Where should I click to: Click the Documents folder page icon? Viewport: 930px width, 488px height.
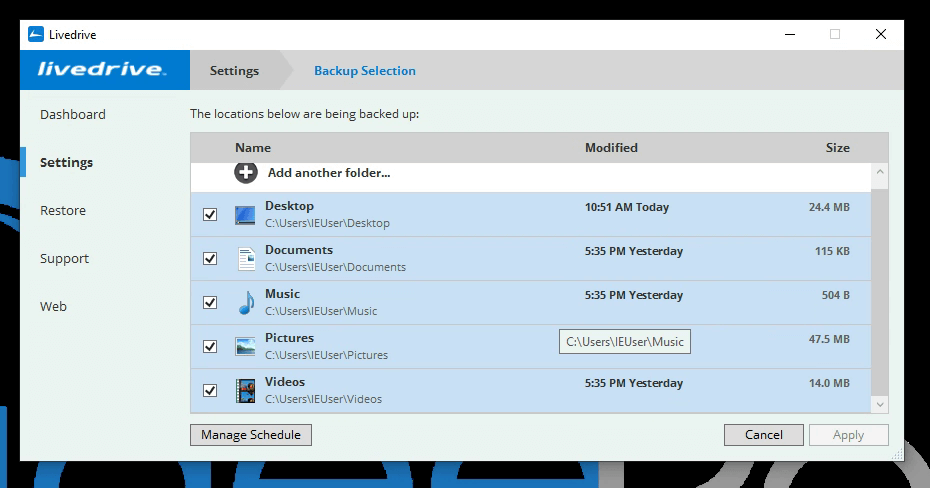click(245, 259)
